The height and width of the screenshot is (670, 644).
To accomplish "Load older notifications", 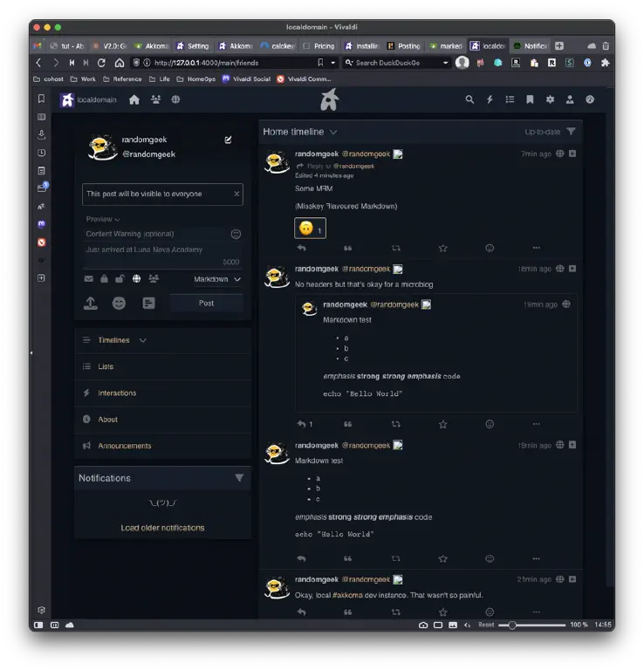I will coord(162,528).
